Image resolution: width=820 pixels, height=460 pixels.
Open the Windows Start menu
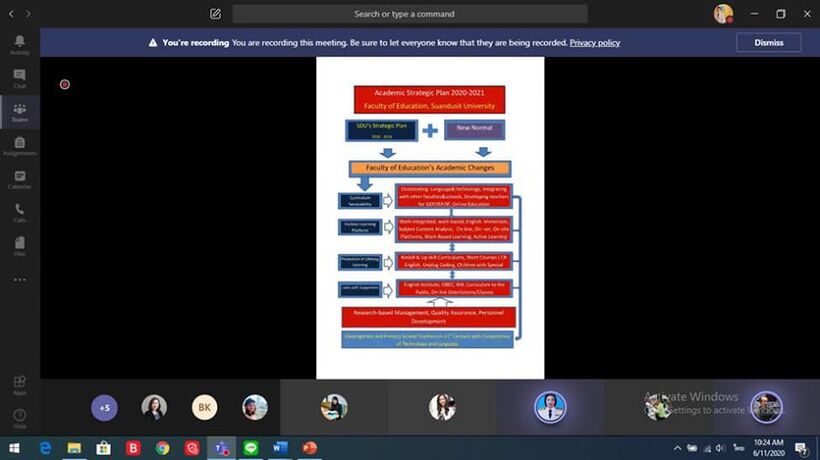click(14, 448)
